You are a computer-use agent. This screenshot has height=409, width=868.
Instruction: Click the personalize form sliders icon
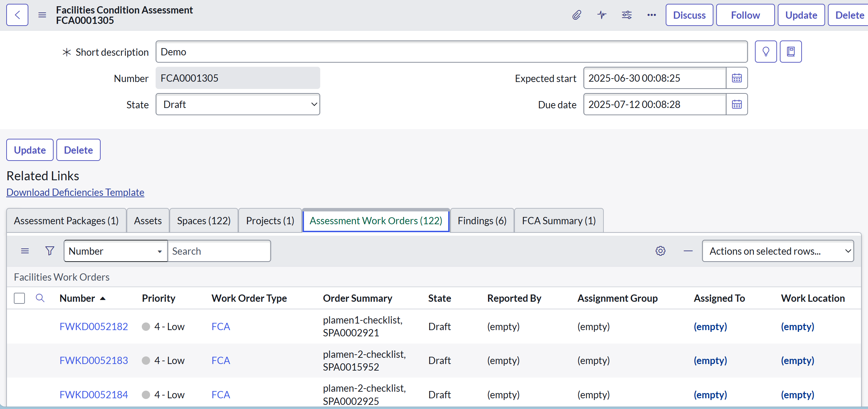pos(627,15)
